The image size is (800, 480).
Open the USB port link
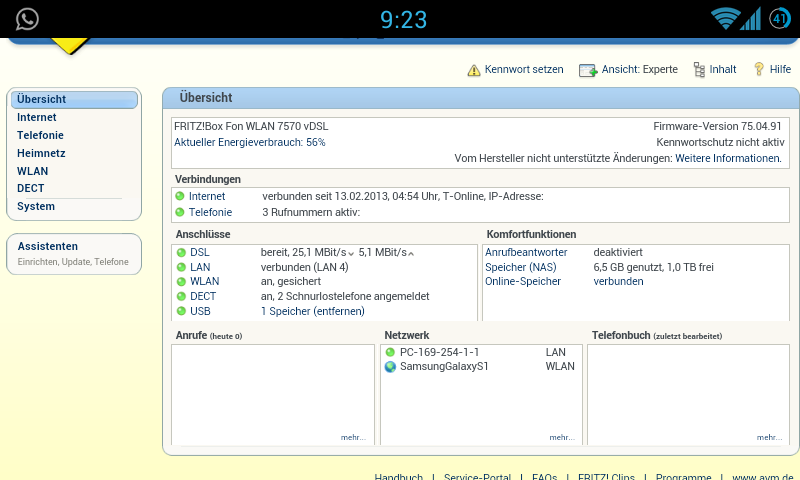pos(200,311)
